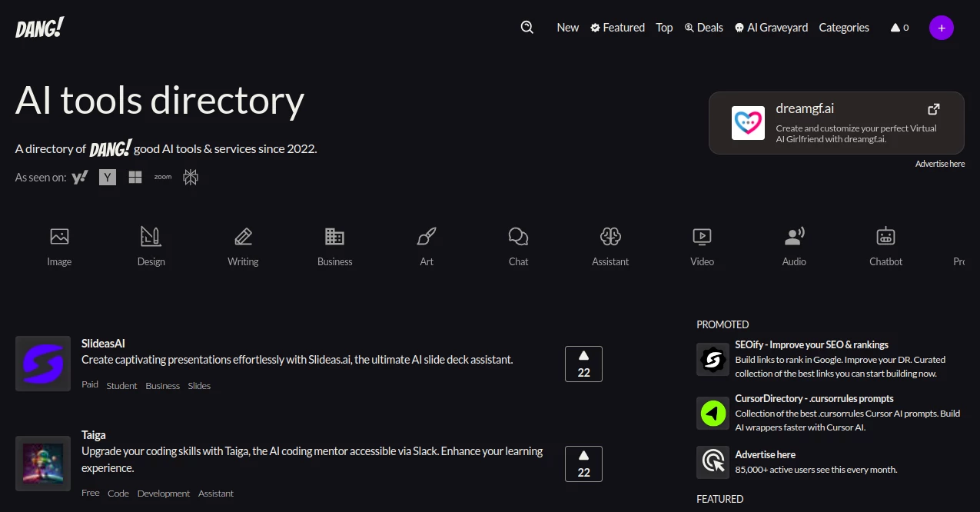Click the SlideasAI description text
This screenshot has height=512, width=980.
click(x=297, y=360)
